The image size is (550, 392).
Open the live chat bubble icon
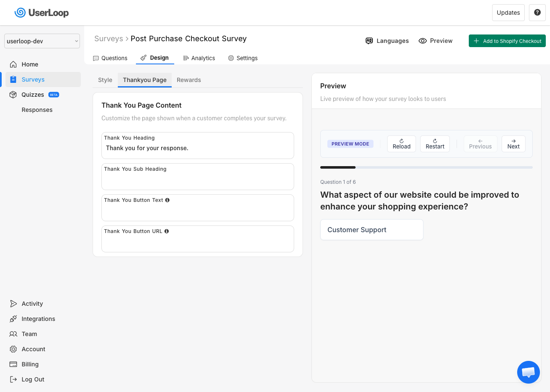[528, 372]
